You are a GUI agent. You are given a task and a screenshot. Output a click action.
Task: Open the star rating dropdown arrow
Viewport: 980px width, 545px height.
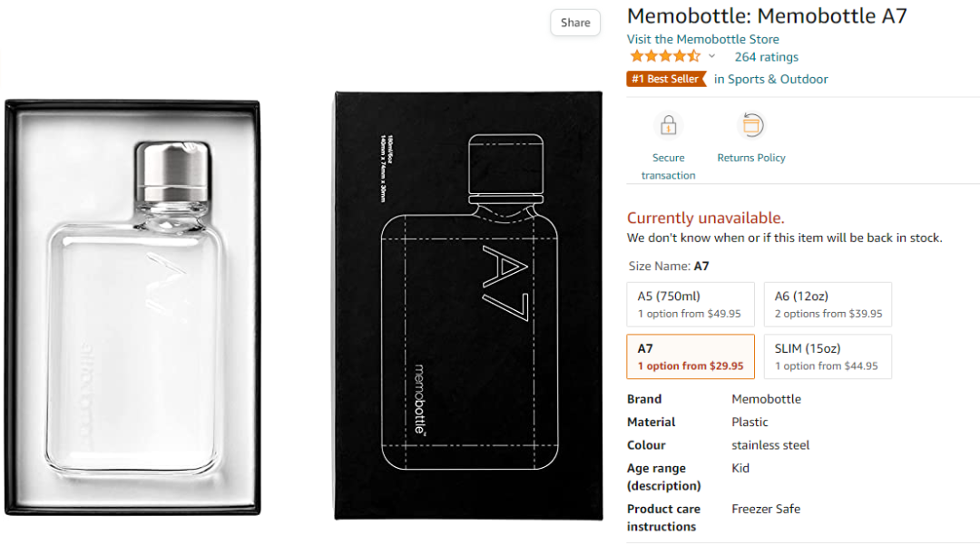711,56
